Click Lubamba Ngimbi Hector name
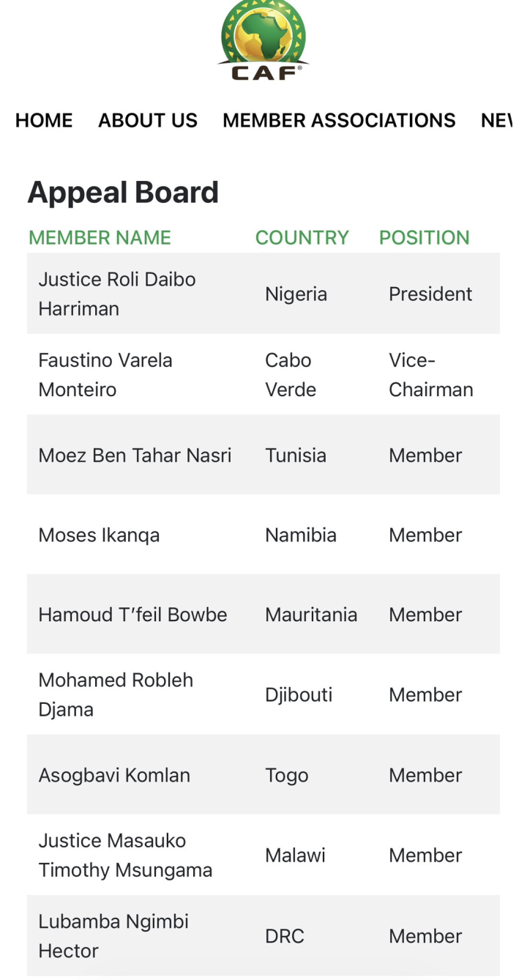Viewport: 527px width, 980px height. click(113, 935)
